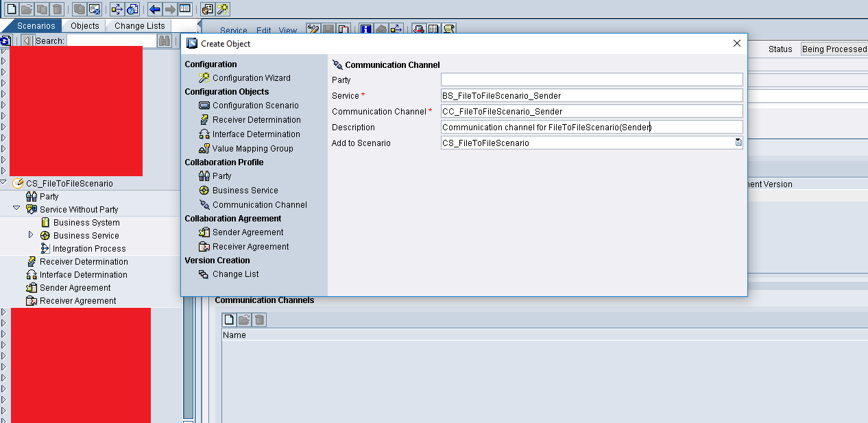868x423 pixels.
Task: Open the Add to Scenario dropdown
Action: [x=738, y=143]
